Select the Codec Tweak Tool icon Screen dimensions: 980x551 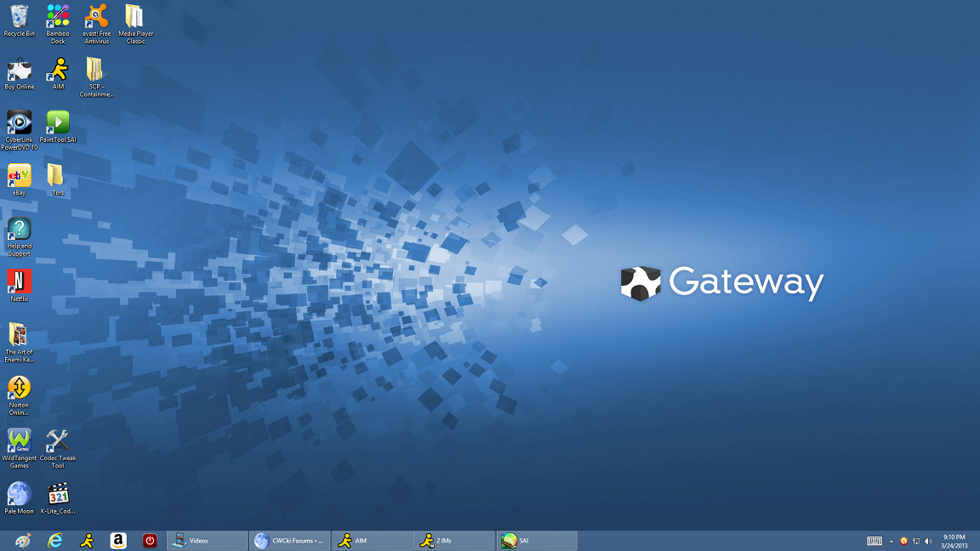point(58,449)
